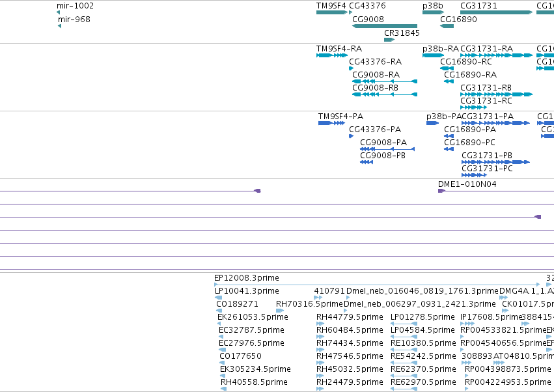Screen dimensions: 554x392
Task: Click the long teal bar under CG9008
Action: pyautogui.click(x=385, y=26)
